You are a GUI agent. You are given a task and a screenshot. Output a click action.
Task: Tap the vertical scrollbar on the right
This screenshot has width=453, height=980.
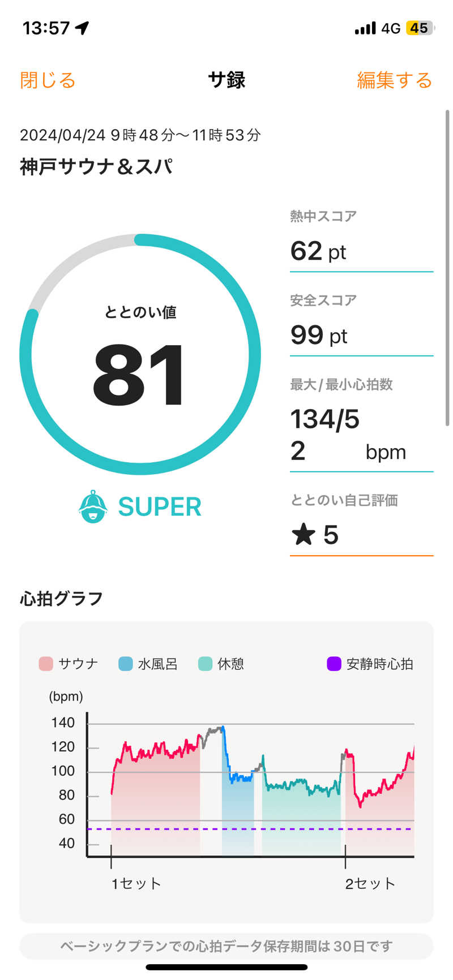[x=447, y=267]
